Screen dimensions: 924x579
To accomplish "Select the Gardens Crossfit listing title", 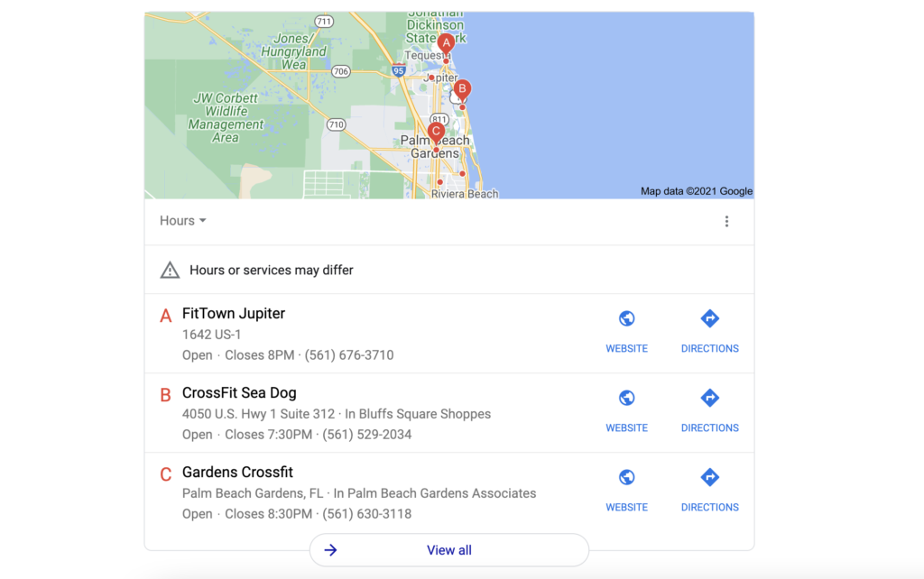I will coord(237,473).
